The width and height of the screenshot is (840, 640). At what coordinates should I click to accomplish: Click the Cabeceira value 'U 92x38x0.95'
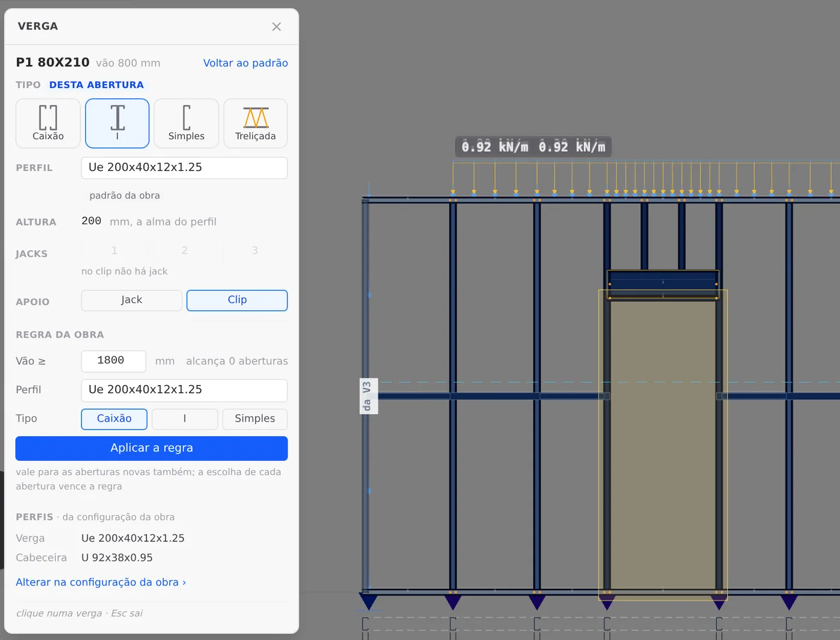coord(117,558)
